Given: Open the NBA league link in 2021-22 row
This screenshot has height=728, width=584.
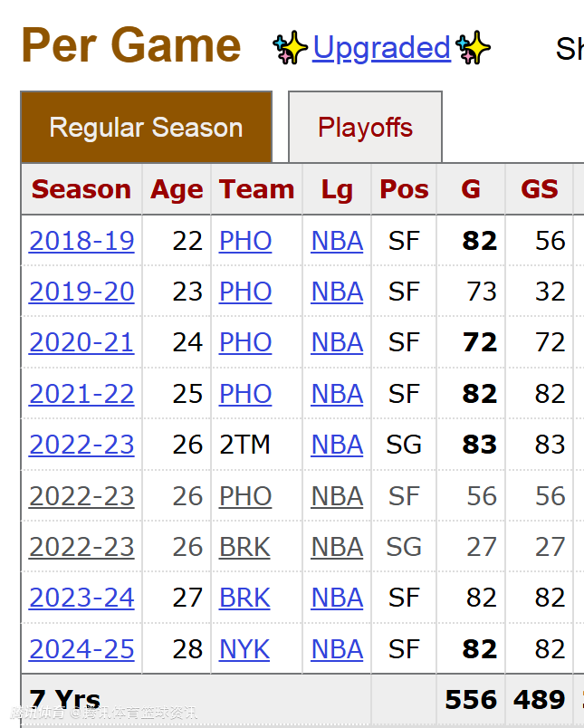Looking at the screenshot, I should point(337,394).
